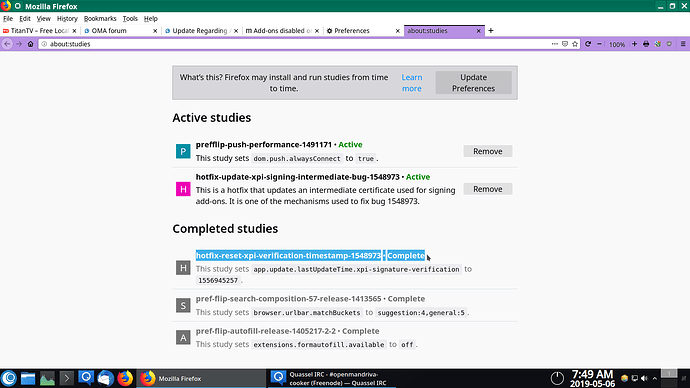Remove the prefflip-push-performance study
This screenshot has height=388, width=690.
488,151
